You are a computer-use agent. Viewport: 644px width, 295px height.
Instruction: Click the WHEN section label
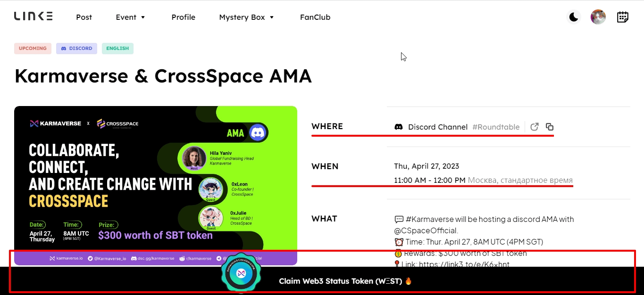coord(325,166)
